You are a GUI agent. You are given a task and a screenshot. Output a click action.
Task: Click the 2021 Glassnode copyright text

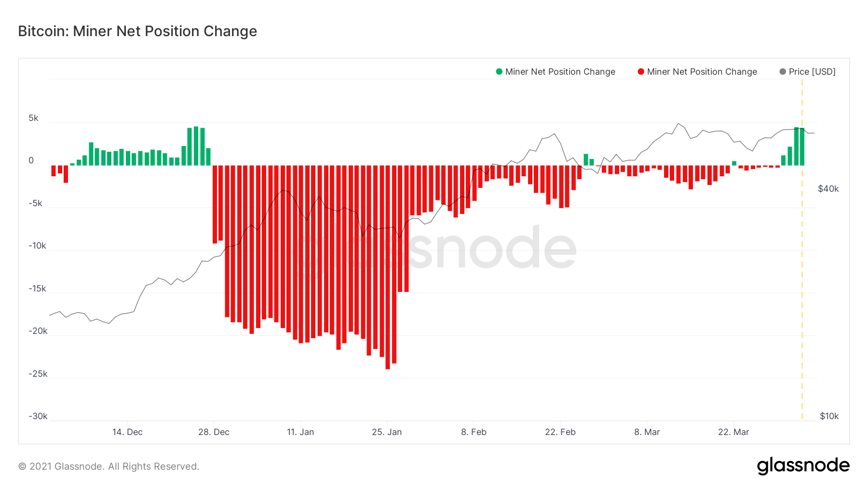pyautogui.click(x=108, y=466)
